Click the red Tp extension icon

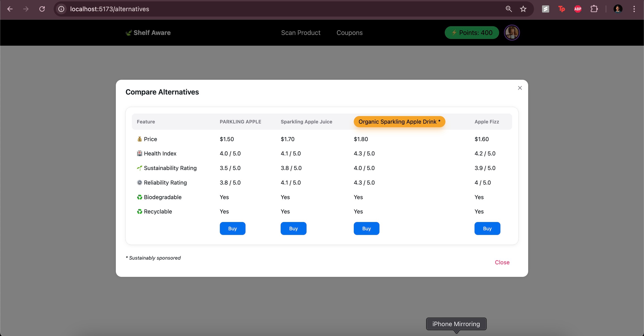point(561,9)
